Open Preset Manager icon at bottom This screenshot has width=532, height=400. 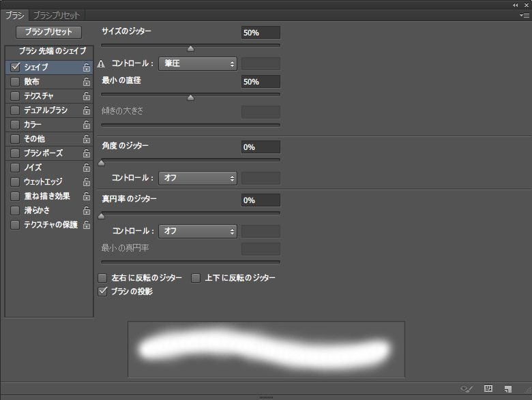pyautogui.click(x=488, y=388)
